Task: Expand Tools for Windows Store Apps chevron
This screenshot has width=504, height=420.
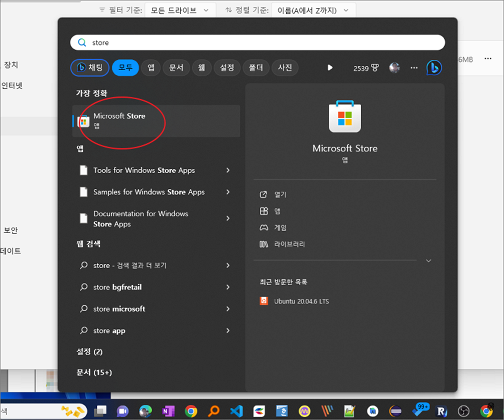Action: (228, 170)
